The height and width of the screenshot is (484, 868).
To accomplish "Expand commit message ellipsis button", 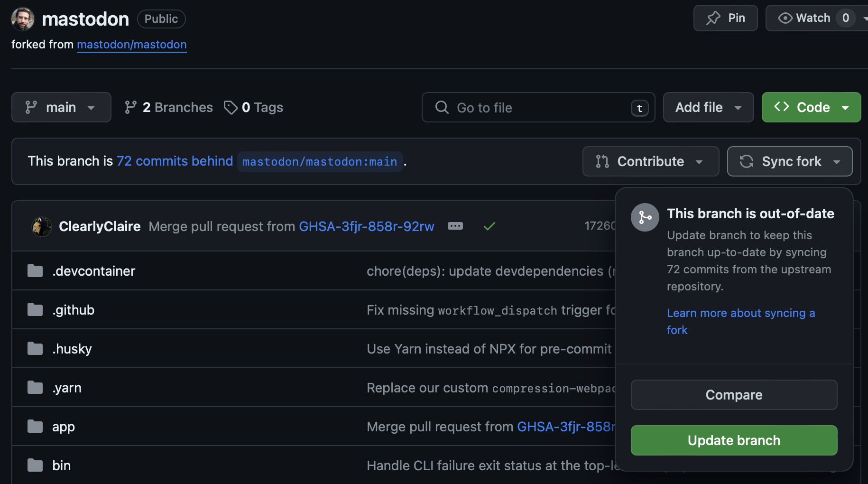I will click(455, 226).
